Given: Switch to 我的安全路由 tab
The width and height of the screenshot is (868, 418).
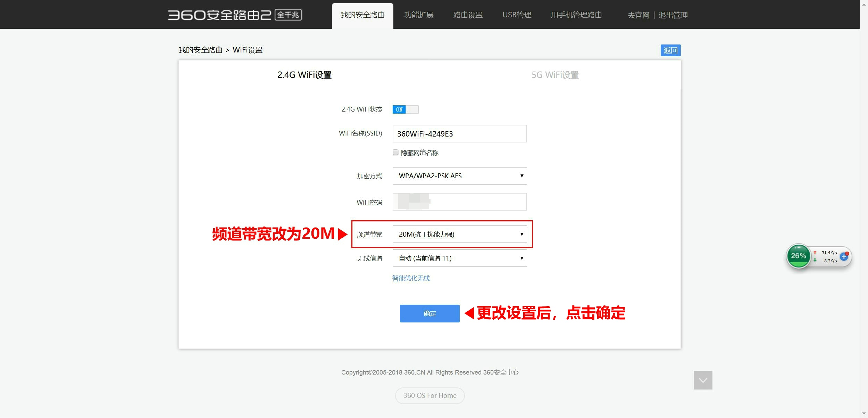Looking at the screenshot, I should pos(362,16).
